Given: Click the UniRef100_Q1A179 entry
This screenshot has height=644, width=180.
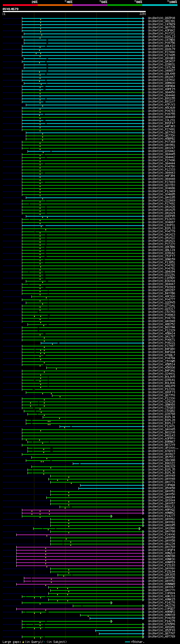Looking at the screenshot, I should pyautogui.click(x=161, y=49).
